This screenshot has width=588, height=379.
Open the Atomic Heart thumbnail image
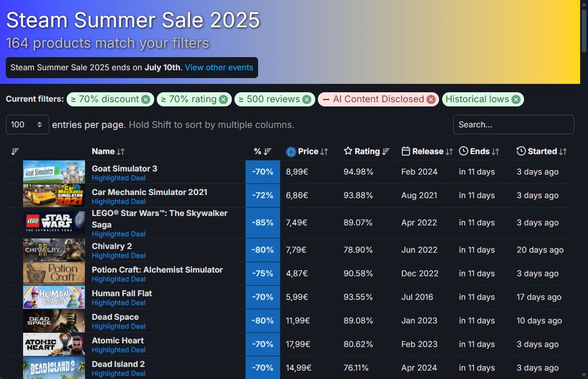[x=54, y=344]
